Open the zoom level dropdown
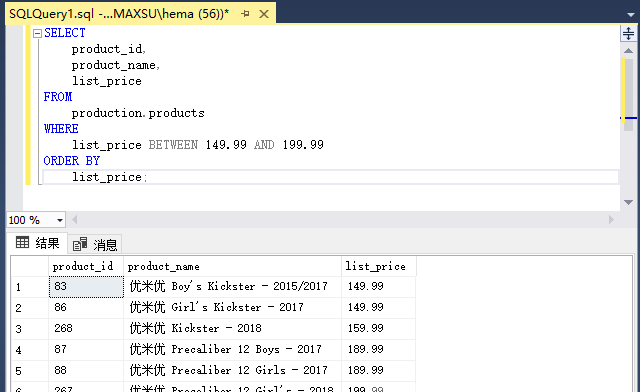The image size is (640, 392). point(60,220)
